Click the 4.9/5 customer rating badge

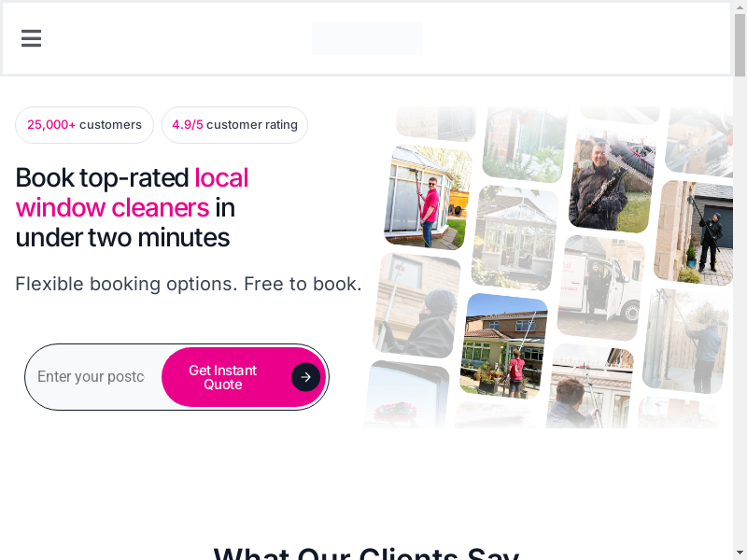235,125
